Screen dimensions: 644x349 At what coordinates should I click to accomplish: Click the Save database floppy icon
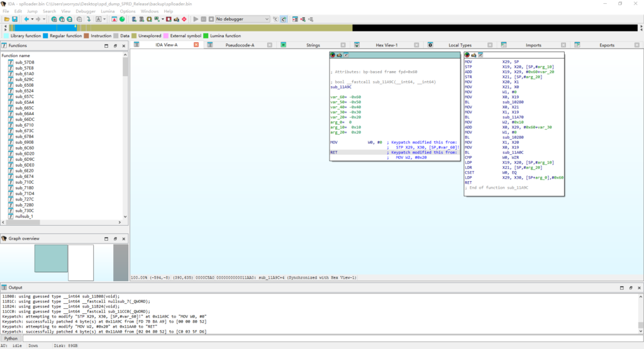(x=15, y=19)
